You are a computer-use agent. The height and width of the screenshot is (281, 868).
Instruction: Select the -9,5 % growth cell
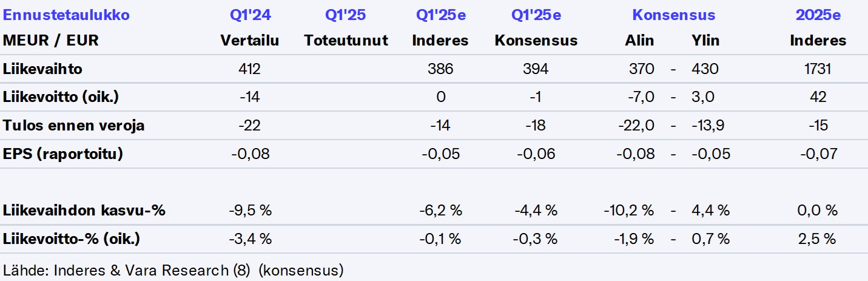pyautogui.click(x=249, y=211)
